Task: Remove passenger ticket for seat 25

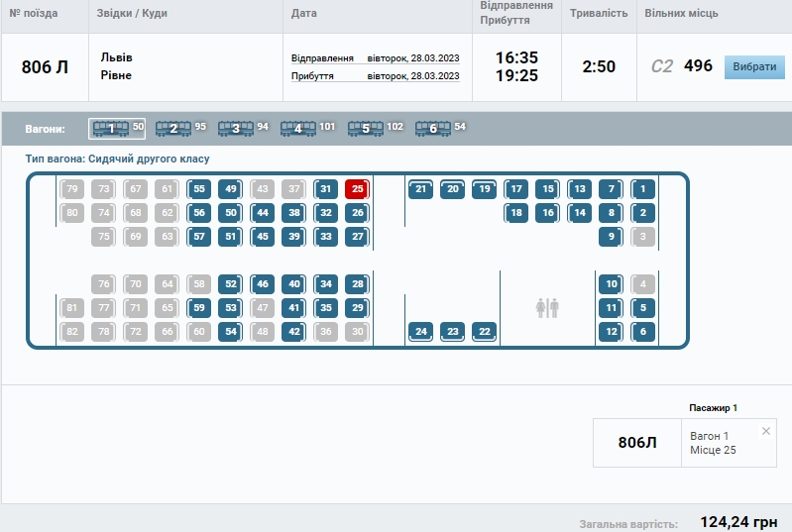Action: point(765,431)
